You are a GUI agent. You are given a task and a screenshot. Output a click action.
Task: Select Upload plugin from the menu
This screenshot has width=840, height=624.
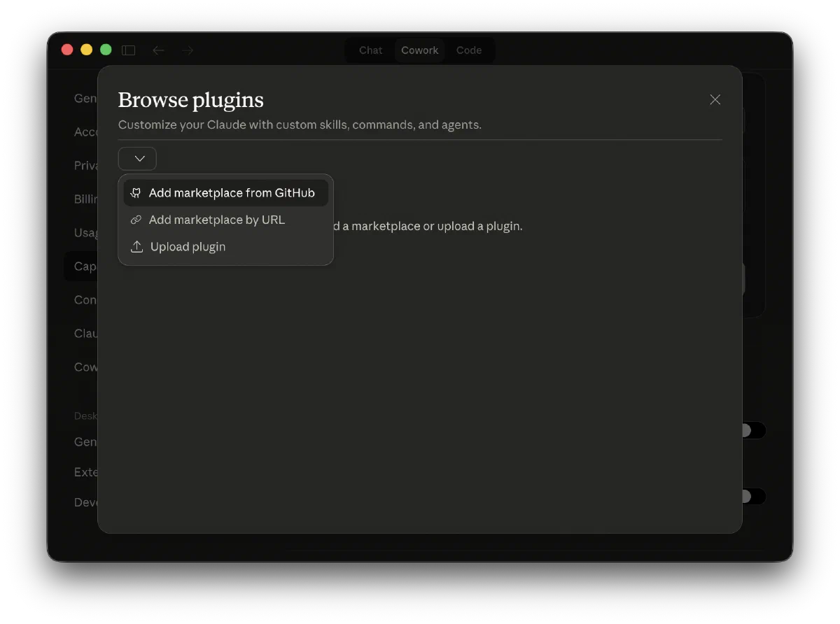click(x=187, y=246)
